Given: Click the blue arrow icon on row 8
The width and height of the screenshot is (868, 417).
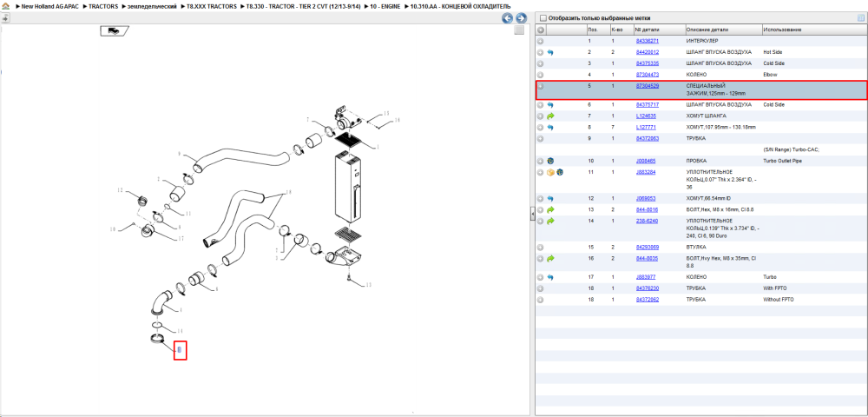Looking at the screenshot, I should (x=550, y=128).
